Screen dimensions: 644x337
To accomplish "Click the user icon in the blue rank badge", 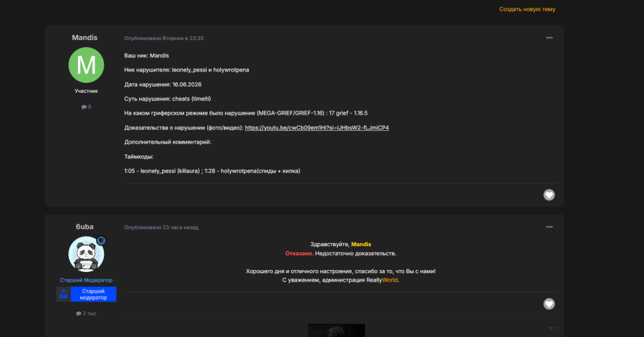I will [x=63, y=294].
